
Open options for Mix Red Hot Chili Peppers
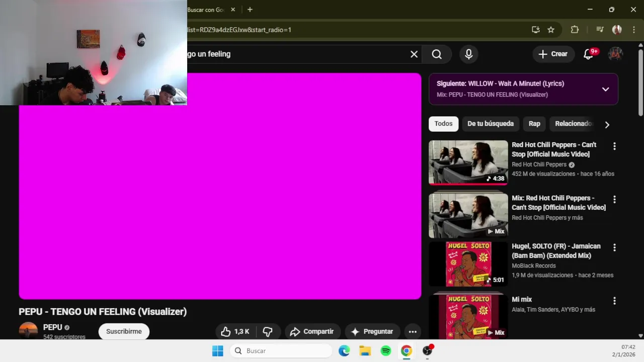pos(614,200)
